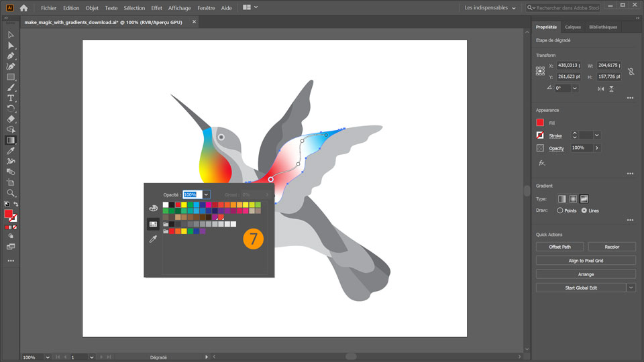
Task: Select Lines draw mode radio
Action: (584, 210)
